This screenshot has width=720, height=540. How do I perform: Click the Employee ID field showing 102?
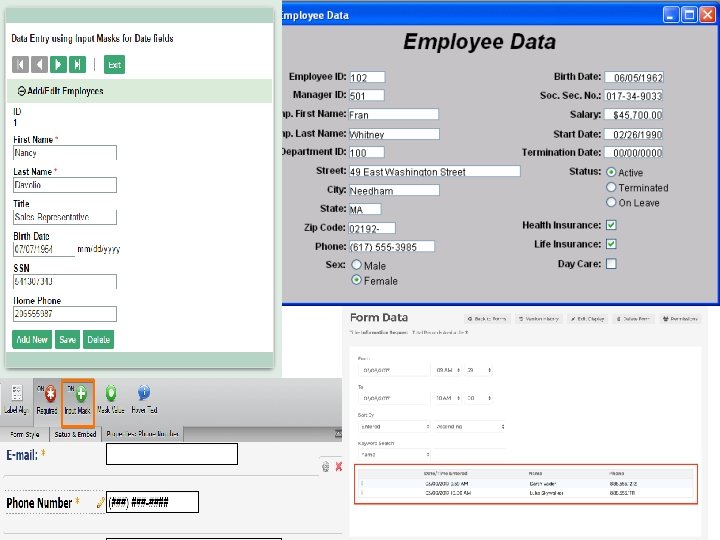tap(367, 77)
